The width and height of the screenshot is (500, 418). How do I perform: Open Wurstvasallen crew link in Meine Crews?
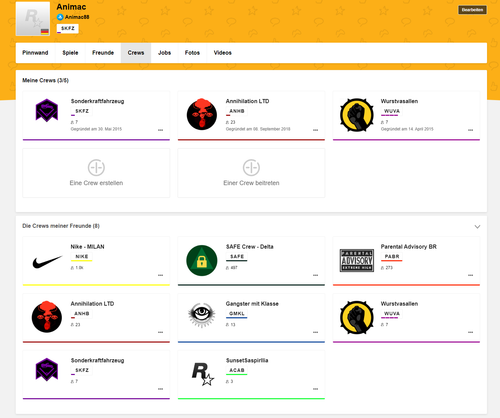[x=399, y=101]
